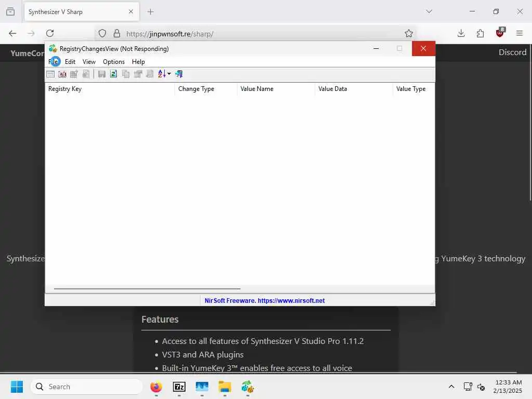Open the list all tabs dropdown

click(429, 11)
